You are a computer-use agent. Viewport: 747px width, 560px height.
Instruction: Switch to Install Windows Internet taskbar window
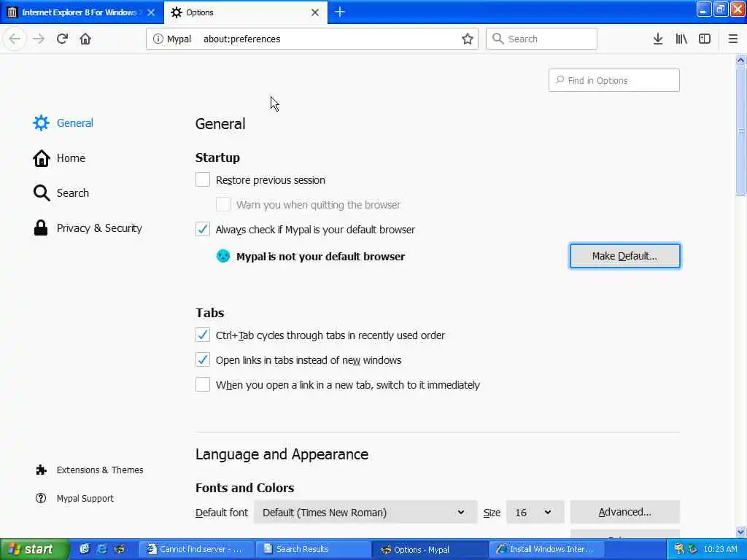pos(547,549)
